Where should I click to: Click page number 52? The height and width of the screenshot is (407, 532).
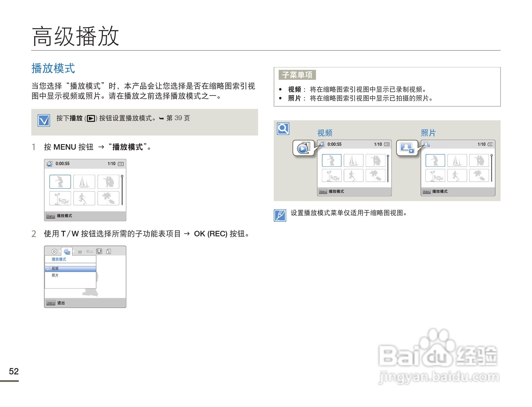point(14,371)
